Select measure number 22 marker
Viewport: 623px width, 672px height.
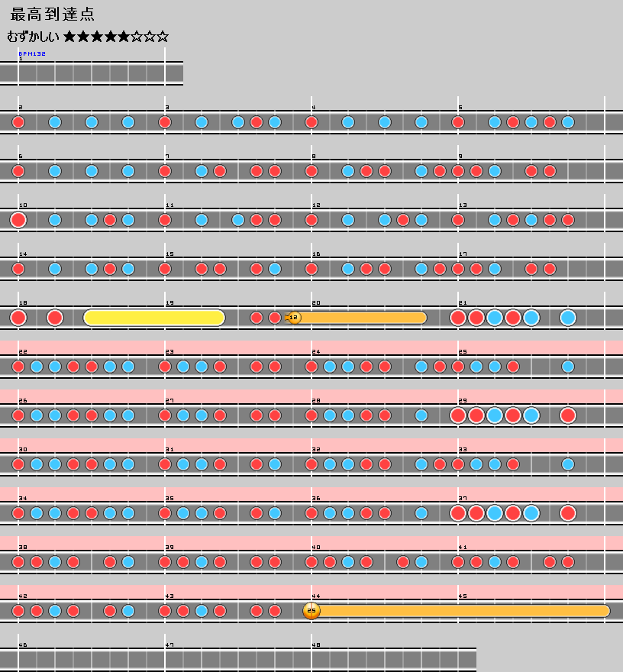[x=23, y=352]
